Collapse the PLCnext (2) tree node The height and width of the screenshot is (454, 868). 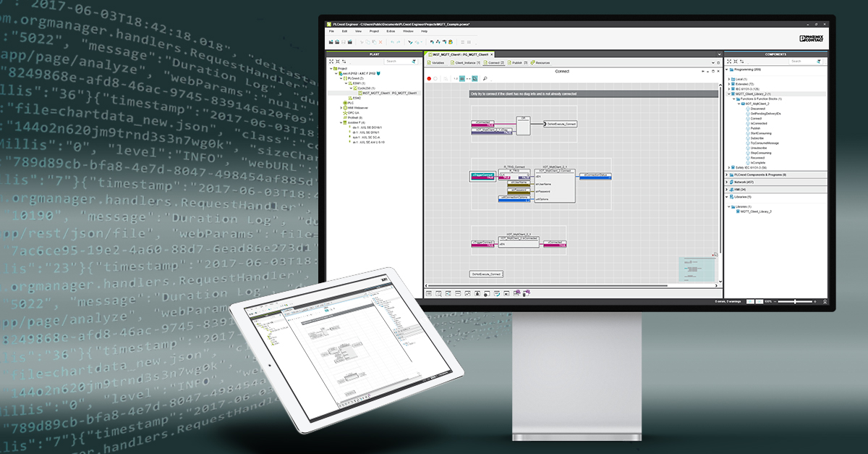click(341, 78)
